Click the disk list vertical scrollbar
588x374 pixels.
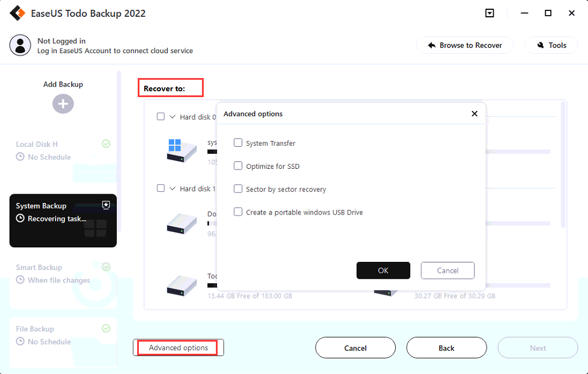tap(563, 164)
